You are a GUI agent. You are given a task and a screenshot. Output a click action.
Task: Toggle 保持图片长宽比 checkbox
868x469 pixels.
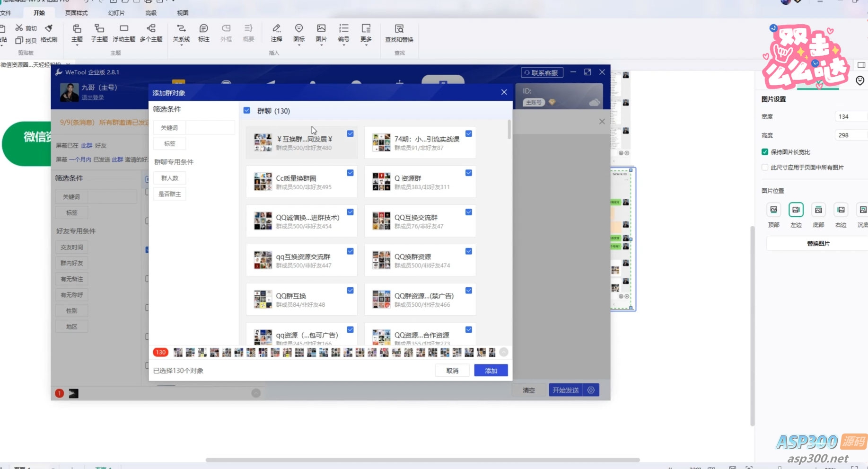765,152
